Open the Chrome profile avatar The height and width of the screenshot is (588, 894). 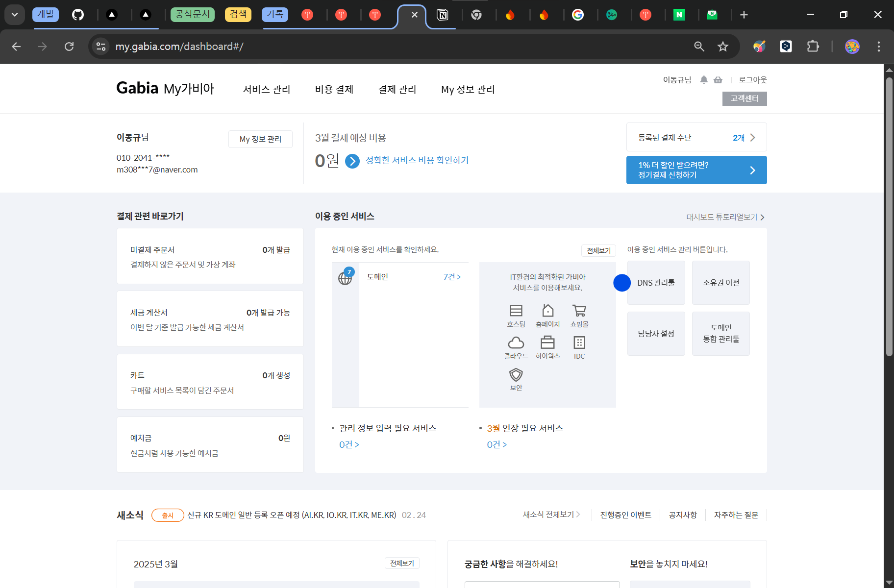point(852,47)
